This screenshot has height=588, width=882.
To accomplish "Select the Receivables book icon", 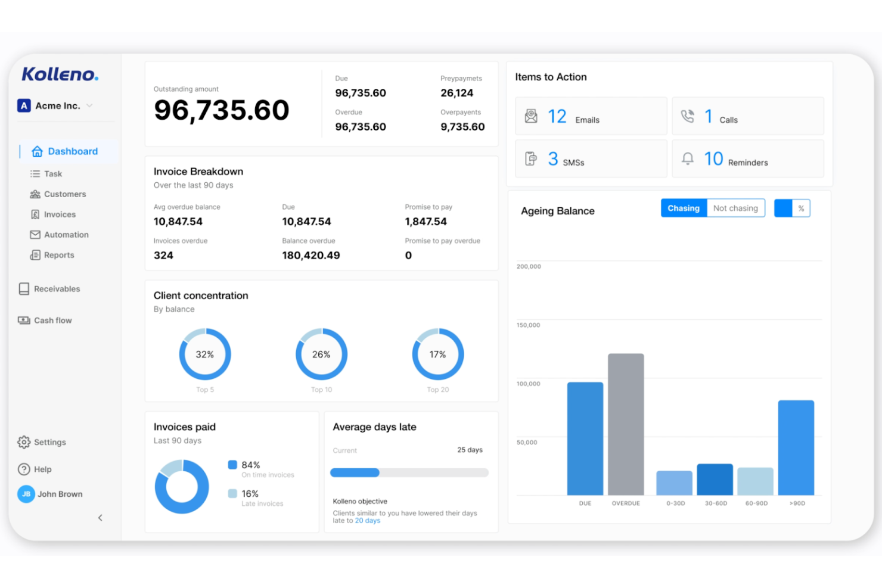I will coord(23,288).
